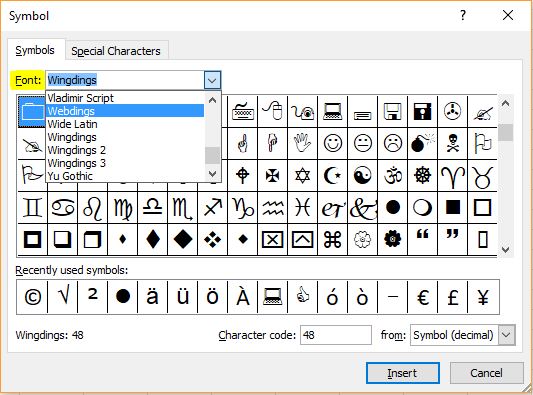
Task: Click the Font name text box
Action: (125, 80)
